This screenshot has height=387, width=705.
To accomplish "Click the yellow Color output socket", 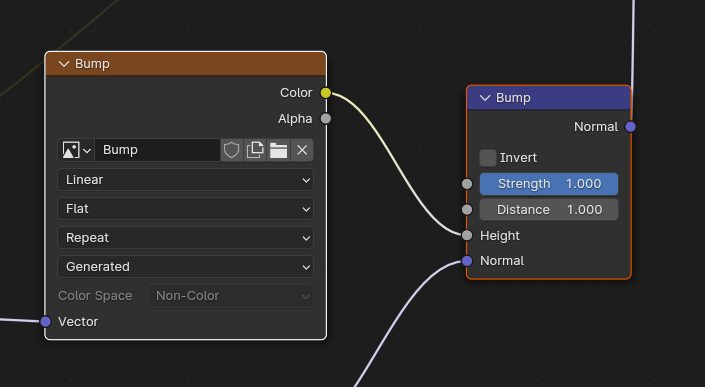I will tap(326, 93).
